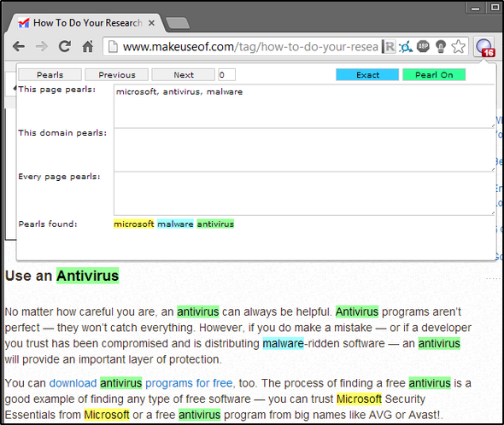Click the green antivirus pearl found tag

pos(215,224)
